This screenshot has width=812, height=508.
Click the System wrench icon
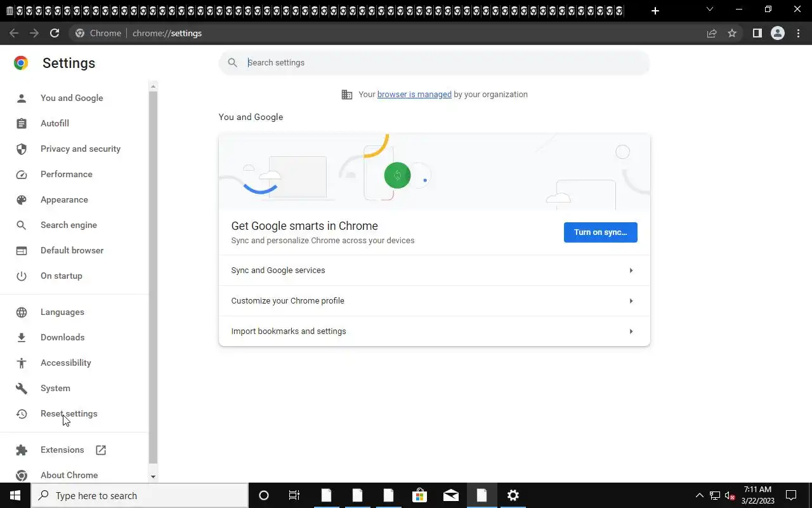(x=22, y=388)
